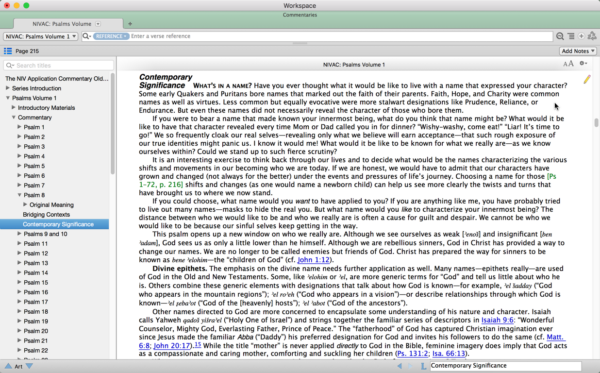
Task: Click the text size AA icon
Action: point(568,64)
